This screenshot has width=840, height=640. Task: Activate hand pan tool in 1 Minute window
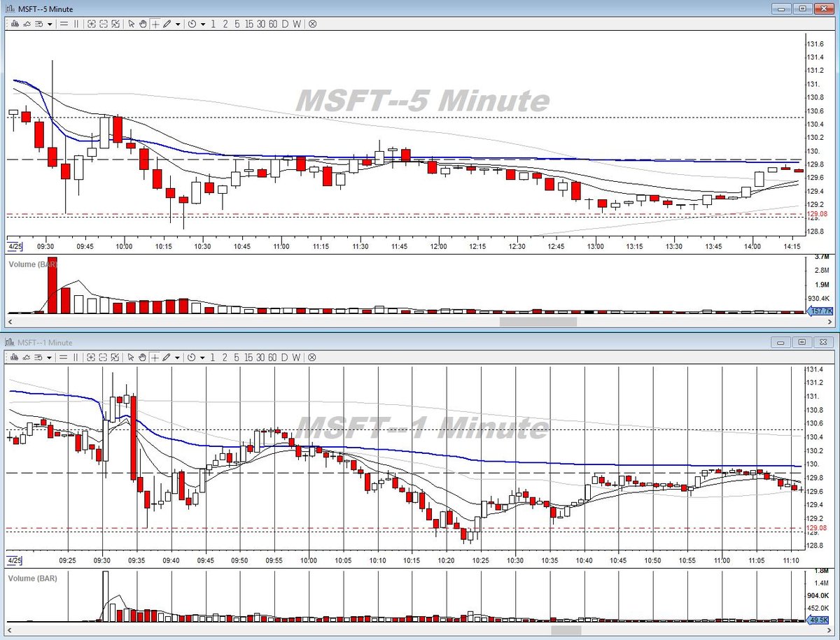(x=143, y=357)
